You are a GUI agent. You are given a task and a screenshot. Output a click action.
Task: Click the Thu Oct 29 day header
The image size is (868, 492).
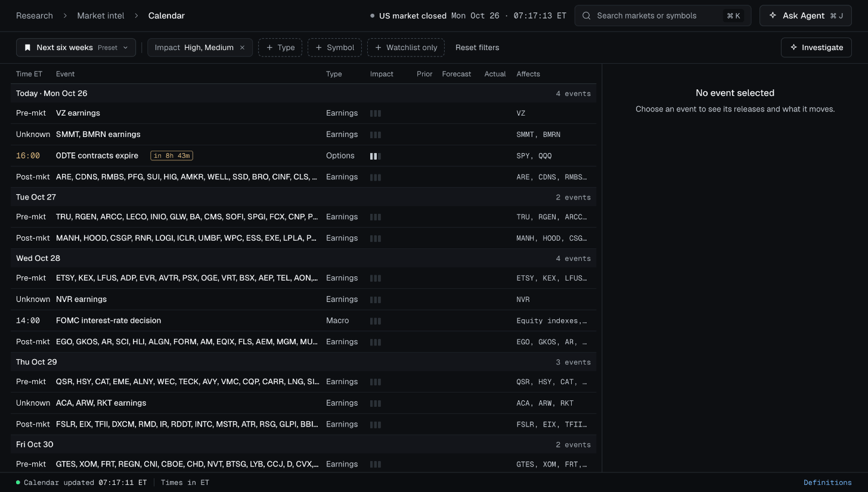303,362
